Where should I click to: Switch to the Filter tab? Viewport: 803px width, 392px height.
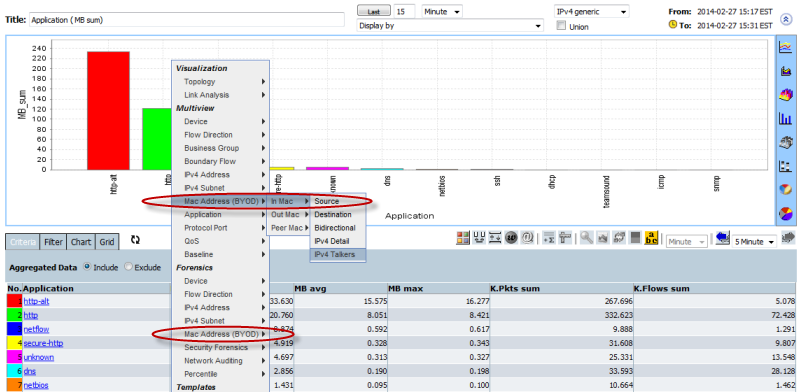[x=53, y=242]
